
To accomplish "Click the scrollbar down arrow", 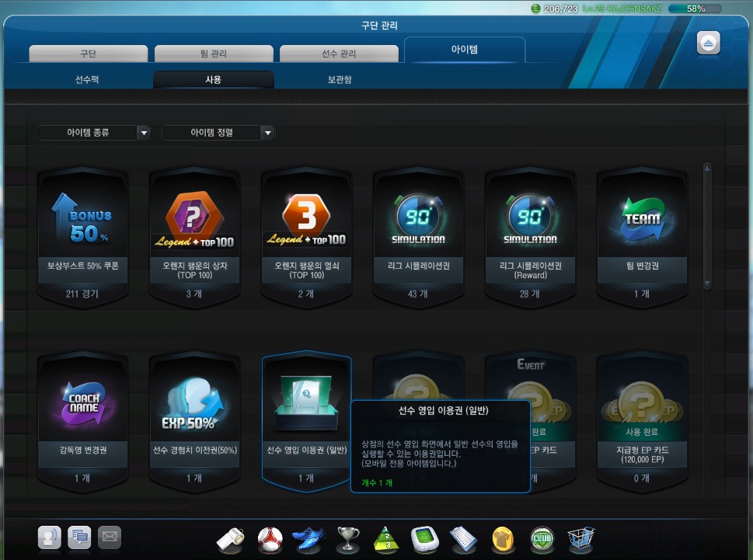I will point(707,284).
